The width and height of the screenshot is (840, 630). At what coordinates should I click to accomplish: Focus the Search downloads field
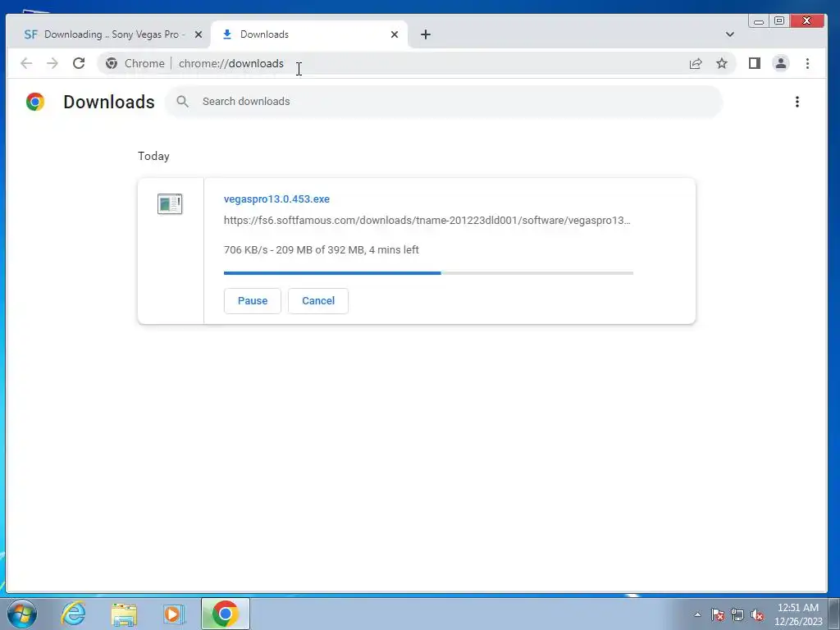444,101
